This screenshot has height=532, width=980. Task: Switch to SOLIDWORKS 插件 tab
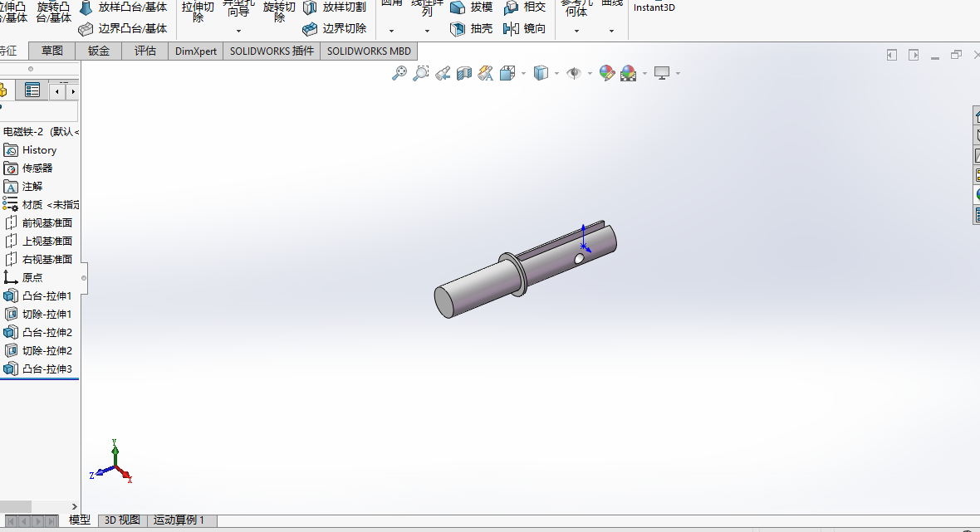coord(272,51)
